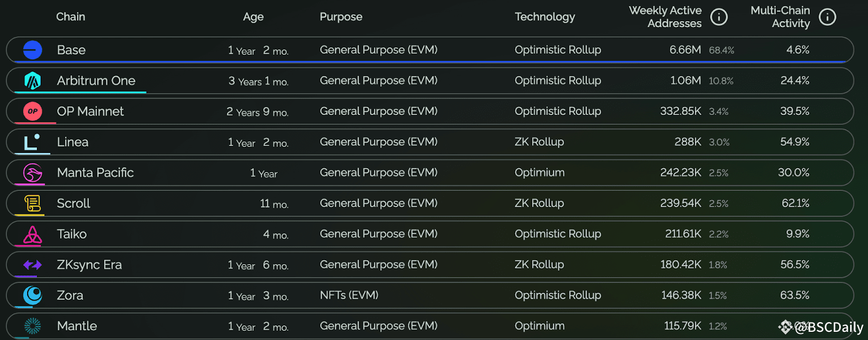Screen dimensions: 868x340
Task: Open Weekly Active Addresses info icon
Action: tap(719, 17)
